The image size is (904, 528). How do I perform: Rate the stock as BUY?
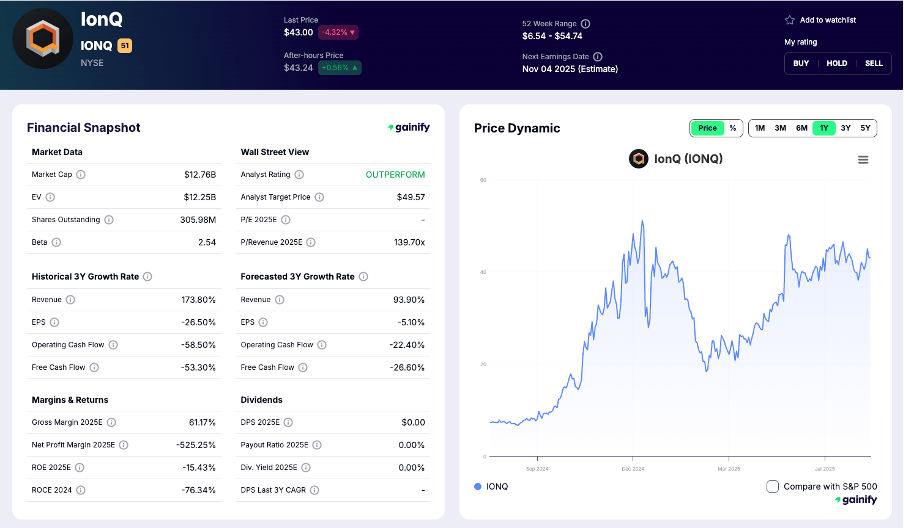(801, 63)
